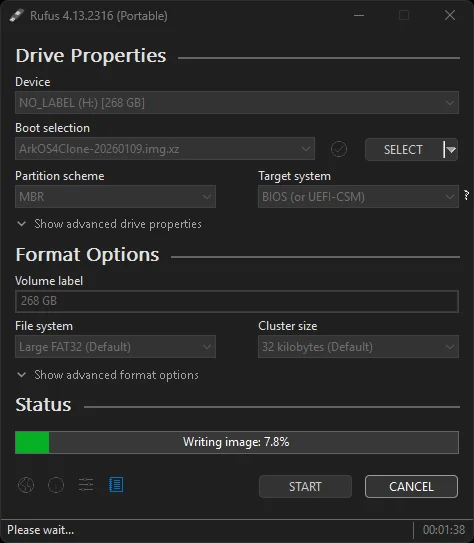
Task: Open the SELECT button split arrow
Action: tap(451, 150)
